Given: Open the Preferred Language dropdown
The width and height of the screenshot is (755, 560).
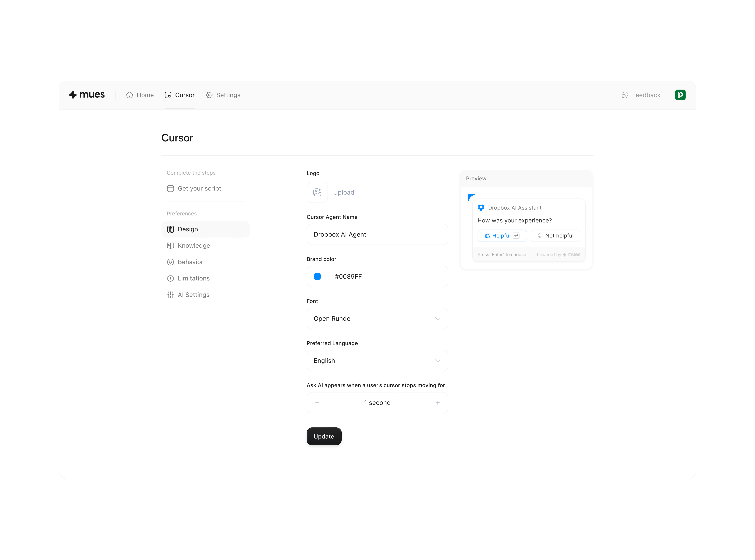Looking at the screenshot, I should [377, 361].
